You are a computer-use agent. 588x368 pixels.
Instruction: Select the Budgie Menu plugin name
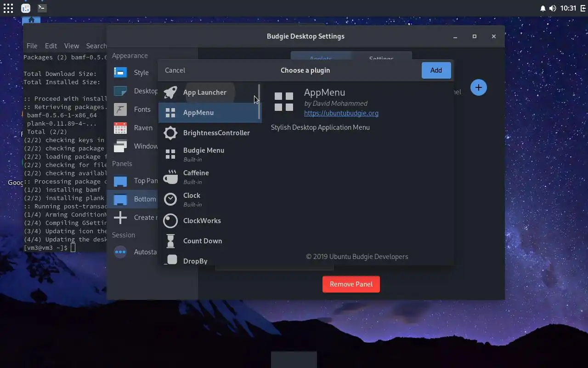coord(204,150)
